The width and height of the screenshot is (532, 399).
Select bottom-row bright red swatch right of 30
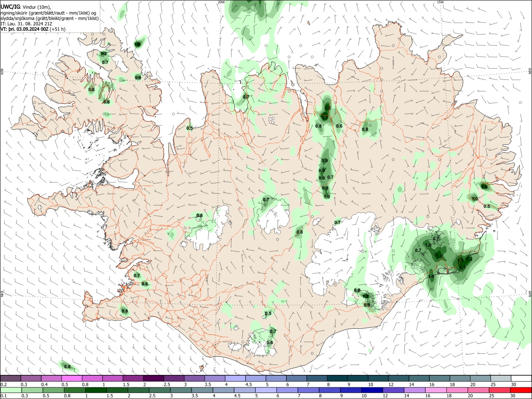[x=521, y=390]
